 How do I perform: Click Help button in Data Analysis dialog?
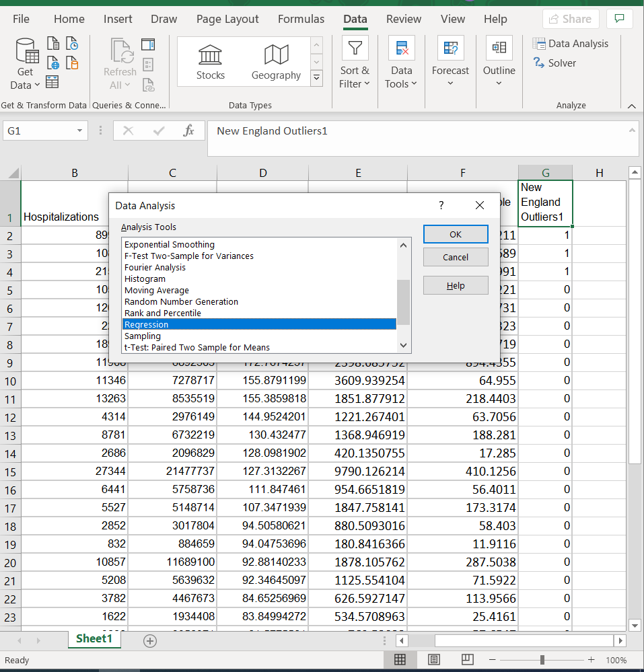click(456, 285)
